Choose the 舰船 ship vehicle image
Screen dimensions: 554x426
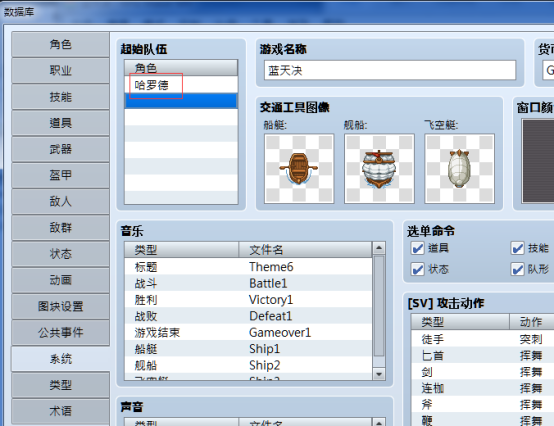point(379,168)
